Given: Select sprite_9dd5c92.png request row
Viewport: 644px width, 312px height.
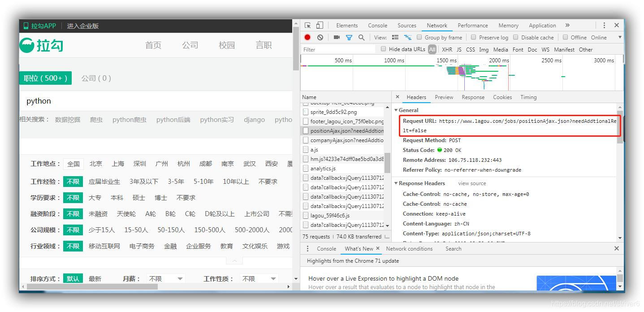Looking at the screenshot, I should tap(343, 112).
